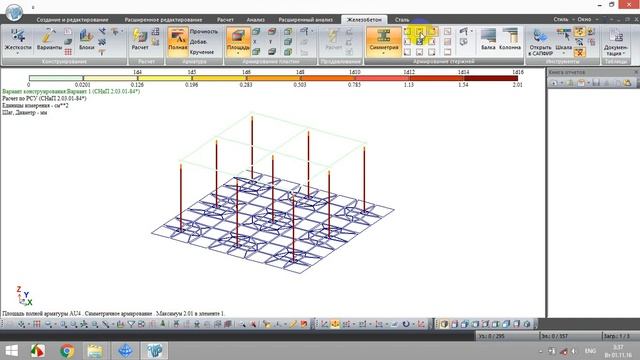Image resolution: width=640 pixels, height=360 pixels.
Task: Select the Площадь plate reinforcement button
Action: coord(238,41)
